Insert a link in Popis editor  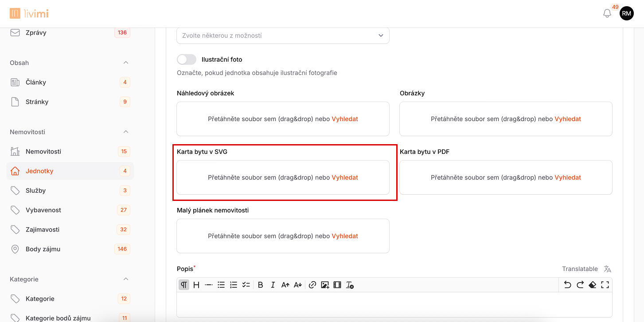[312, 285]
